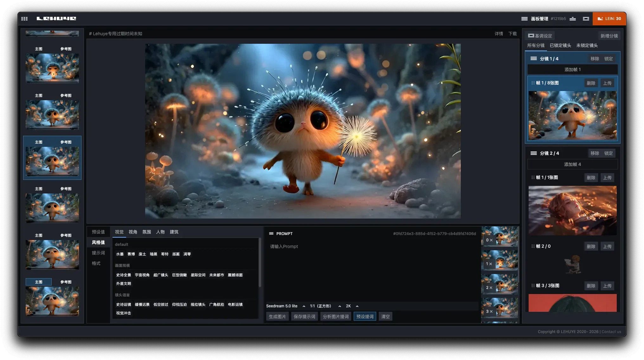The width and height of the screenshot is (644, 360).
Task: Switch to the 氛围 preset tab
Action: [x=147, y=232]
